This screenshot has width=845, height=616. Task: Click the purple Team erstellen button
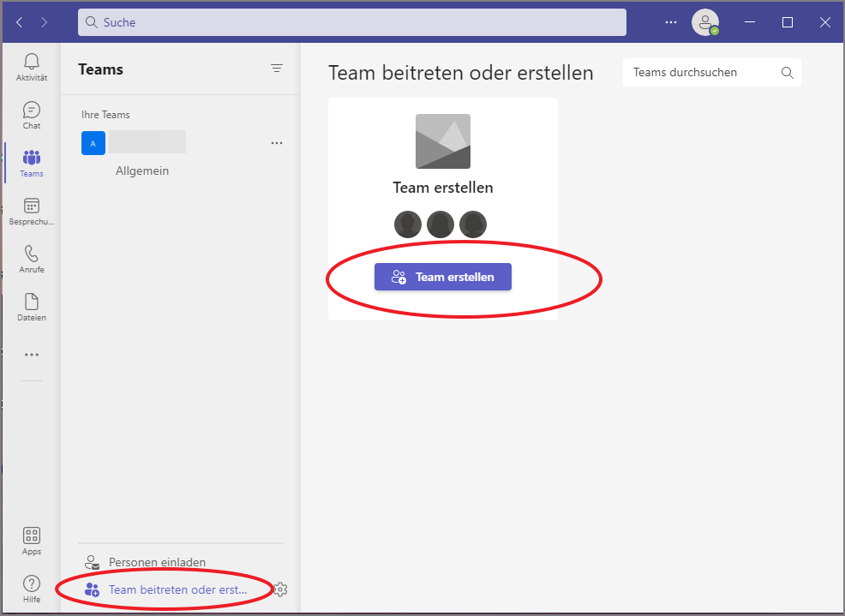pos(443,277)
